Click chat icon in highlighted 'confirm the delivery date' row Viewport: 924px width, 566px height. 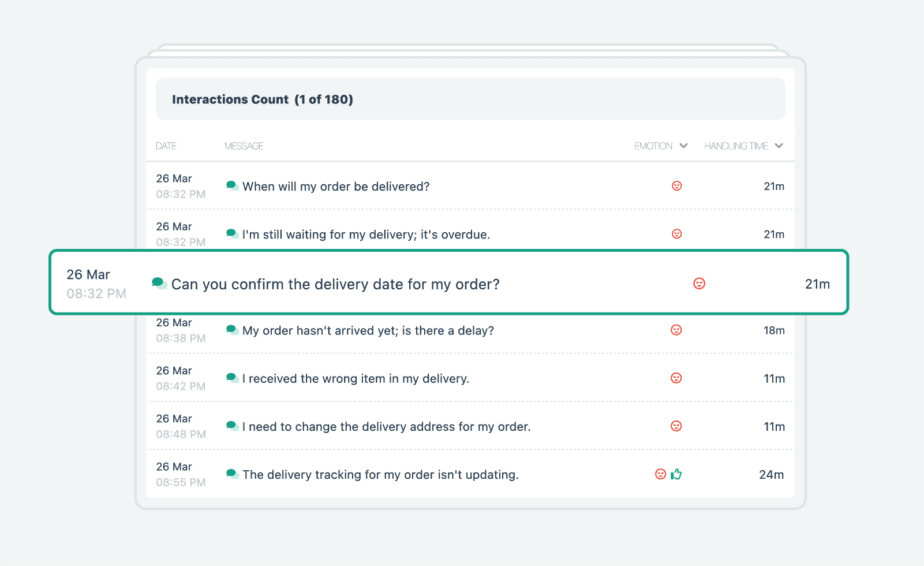[x=159, y=283]
